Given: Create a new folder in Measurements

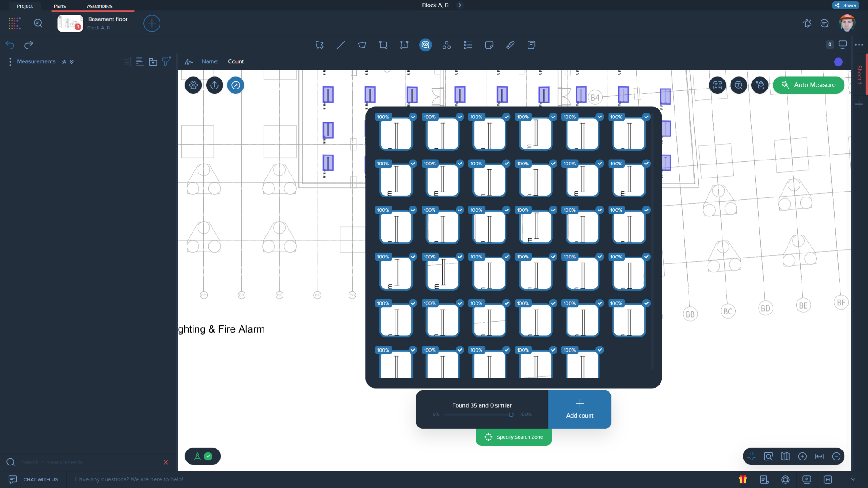Looking at the screenshot, I should pos(152,61).
